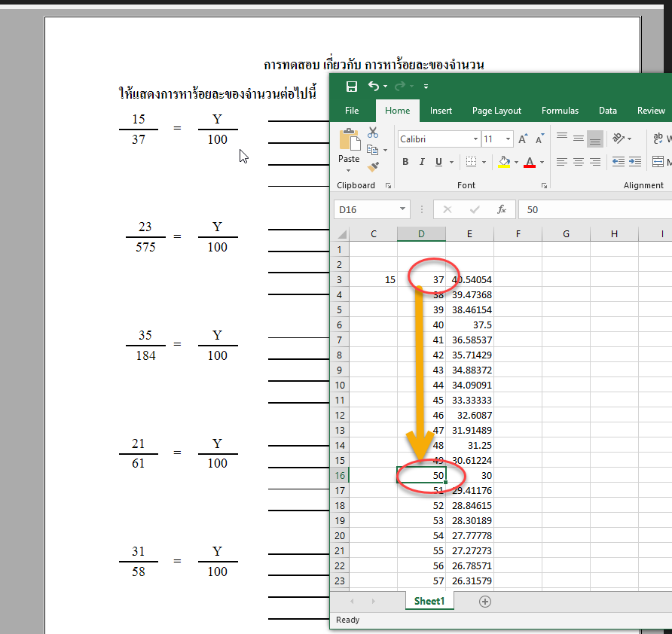Apply the yellow Fill Color

pyautogui.click(x=505, y=162)
